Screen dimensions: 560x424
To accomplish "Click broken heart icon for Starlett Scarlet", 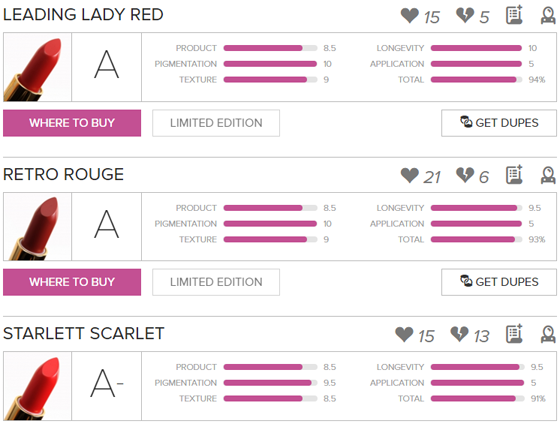I will point(459,335).
